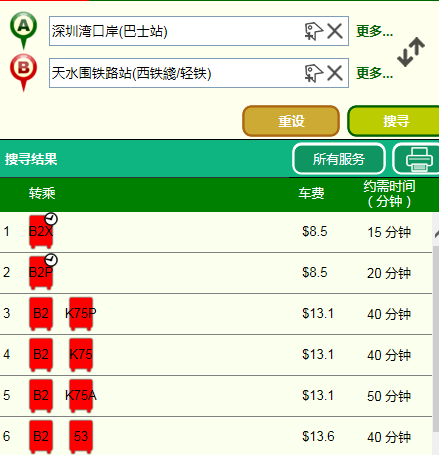Clear the destination field with X icon
439x455 pixels.
[335, 73]
